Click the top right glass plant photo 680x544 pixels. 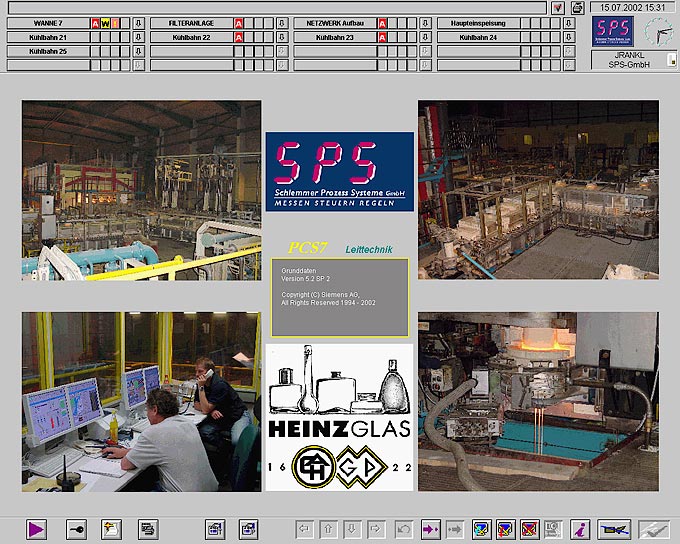click(538, 190)
